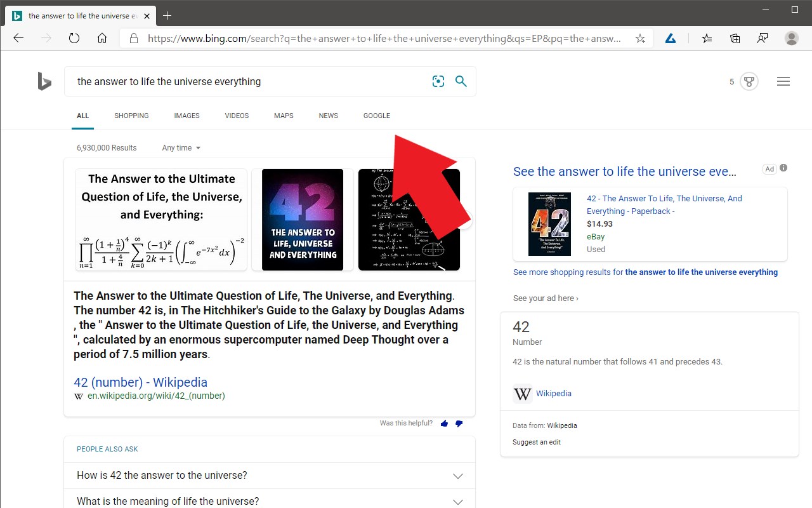The height and width of the screenshot is (508, 812).
Task: Switch to the MAPS tab
Action: tap(284, 116)
